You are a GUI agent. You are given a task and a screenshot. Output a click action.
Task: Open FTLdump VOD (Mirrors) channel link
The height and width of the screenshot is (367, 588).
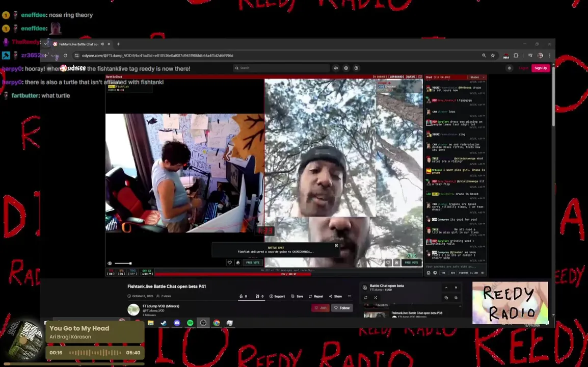point(161,306)
